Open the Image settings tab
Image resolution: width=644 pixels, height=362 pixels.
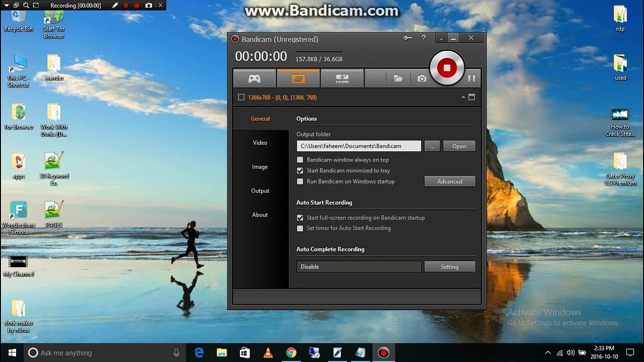[x=260, y=167]
